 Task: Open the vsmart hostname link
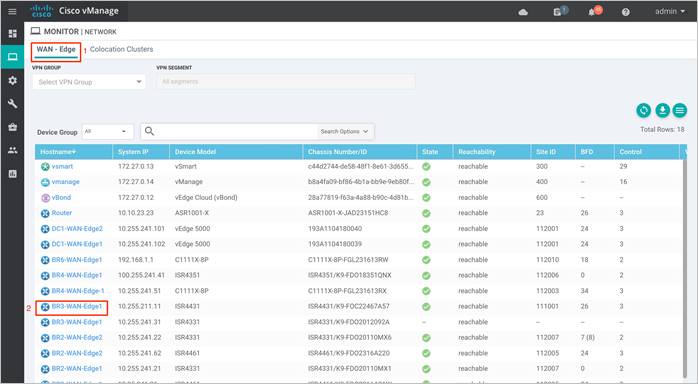62,166
